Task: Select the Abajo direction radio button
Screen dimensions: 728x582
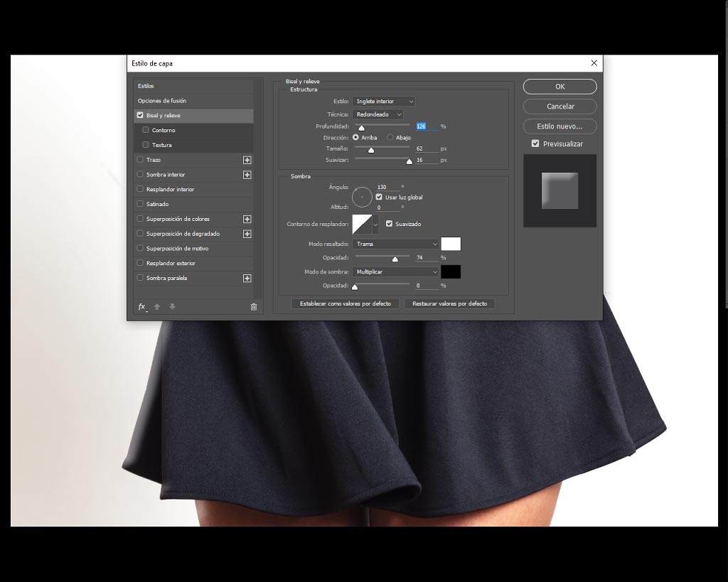Action: click(390, 137)
